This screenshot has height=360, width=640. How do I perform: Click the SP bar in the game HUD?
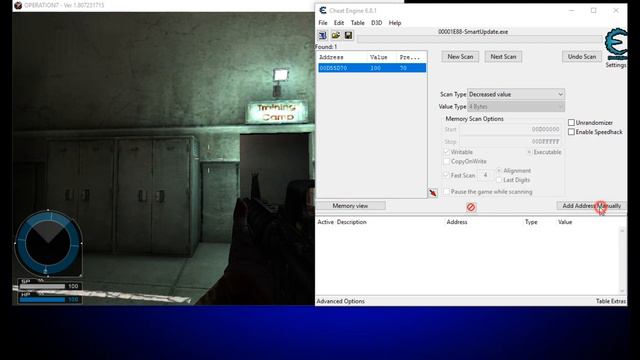(x=42, y=286)
